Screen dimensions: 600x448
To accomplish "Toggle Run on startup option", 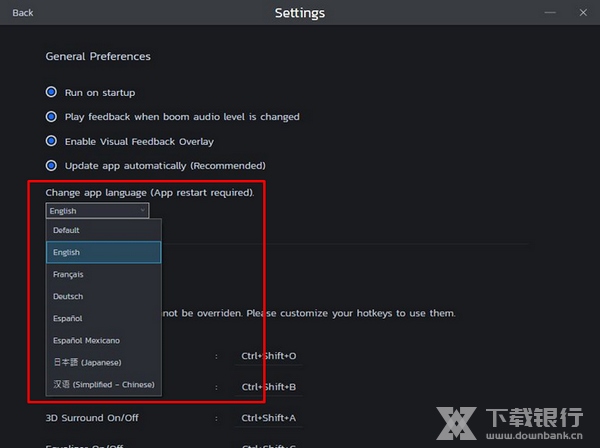I will tap(51, 93).
